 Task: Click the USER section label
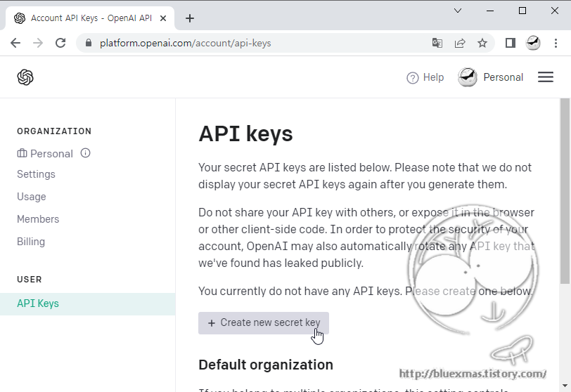pyautogui.click(x=30, y=280)
